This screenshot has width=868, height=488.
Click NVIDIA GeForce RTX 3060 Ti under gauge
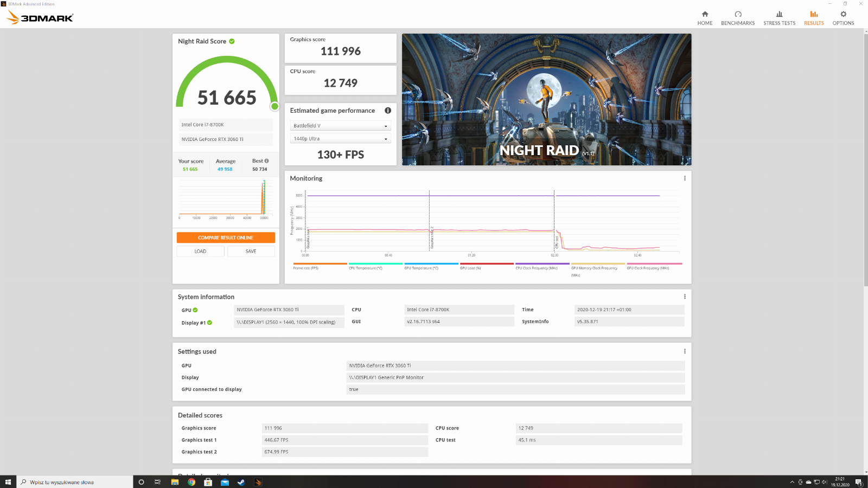(x=226, y=139)
